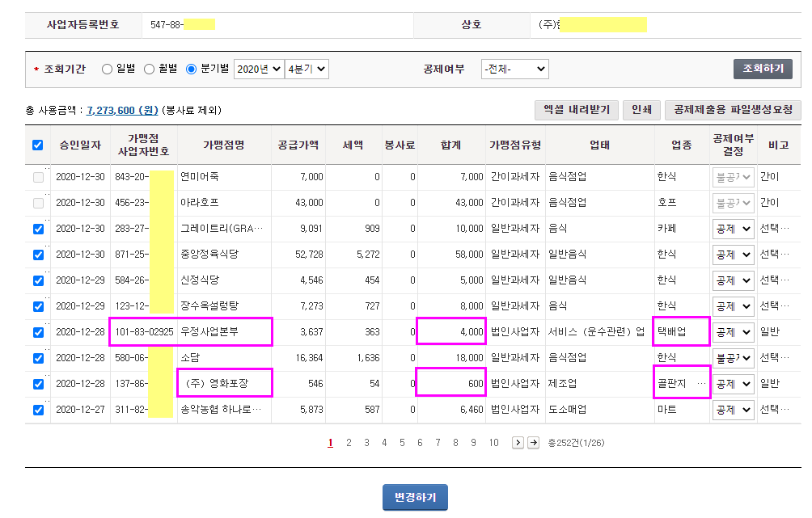Click the 조회하기 search button
Image resolution: width=812 pixels, height=518 pixels.
tap(763, 69)
